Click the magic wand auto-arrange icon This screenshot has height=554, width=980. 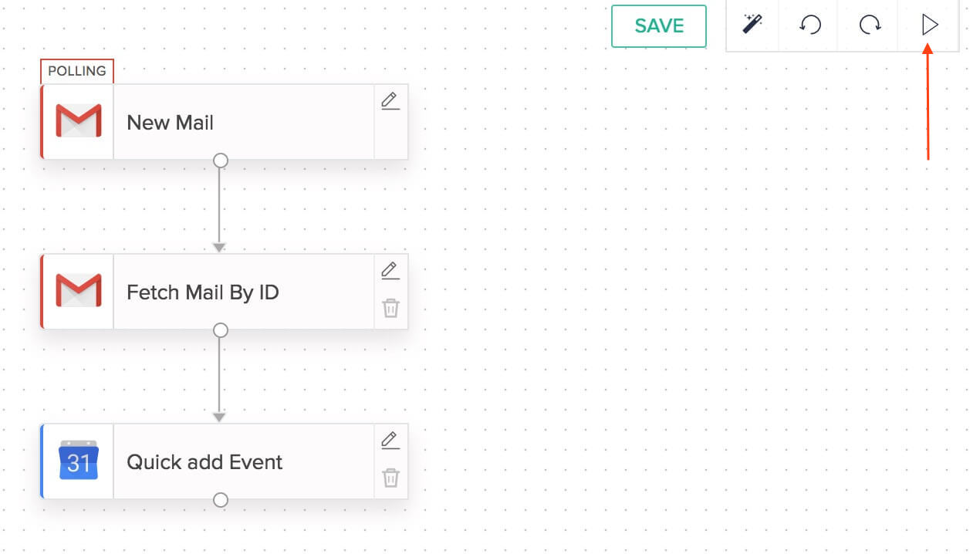[x=752, y=25]
